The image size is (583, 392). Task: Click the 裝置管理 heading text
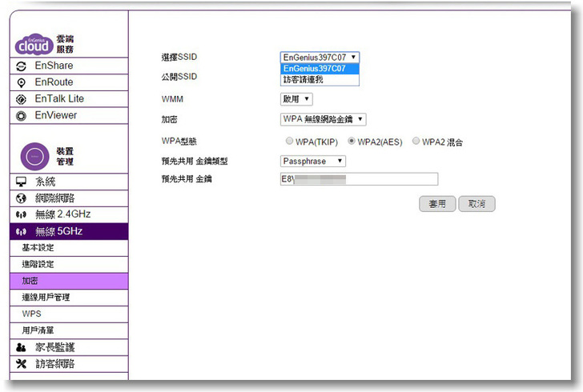[65, 157]
